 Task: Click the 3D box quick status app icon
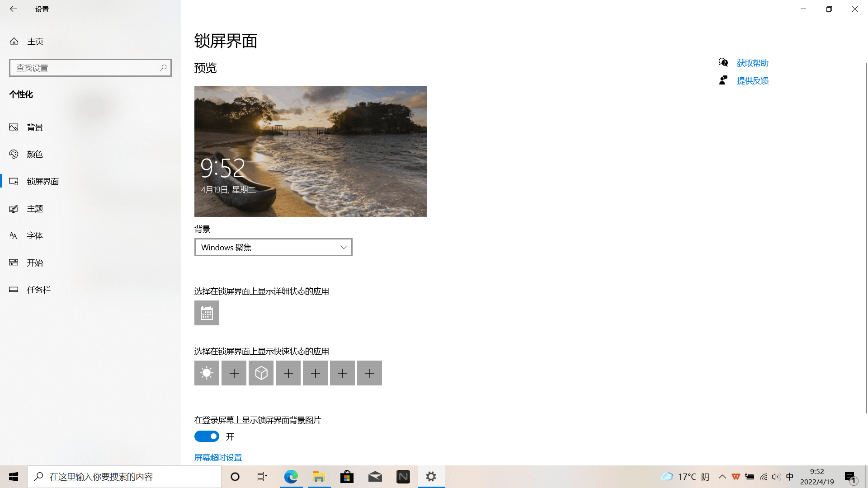(261, 373)
